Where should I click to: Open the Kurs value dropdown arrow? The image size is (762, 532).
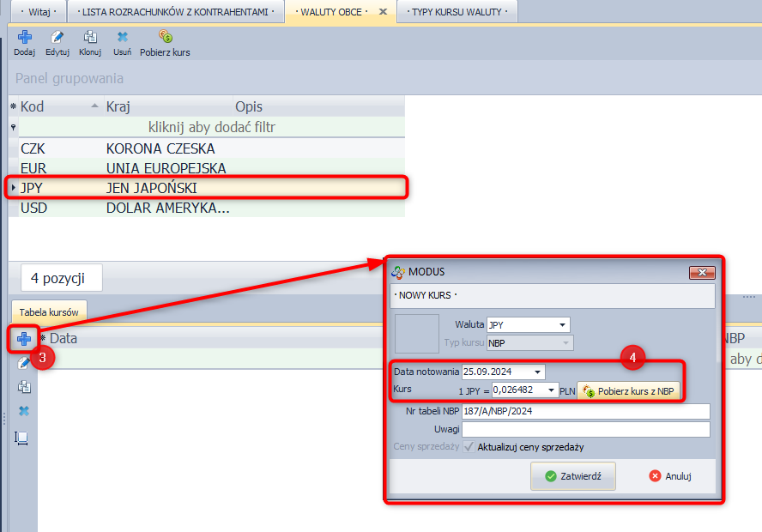pyautogui.click(x=551, y=390)
